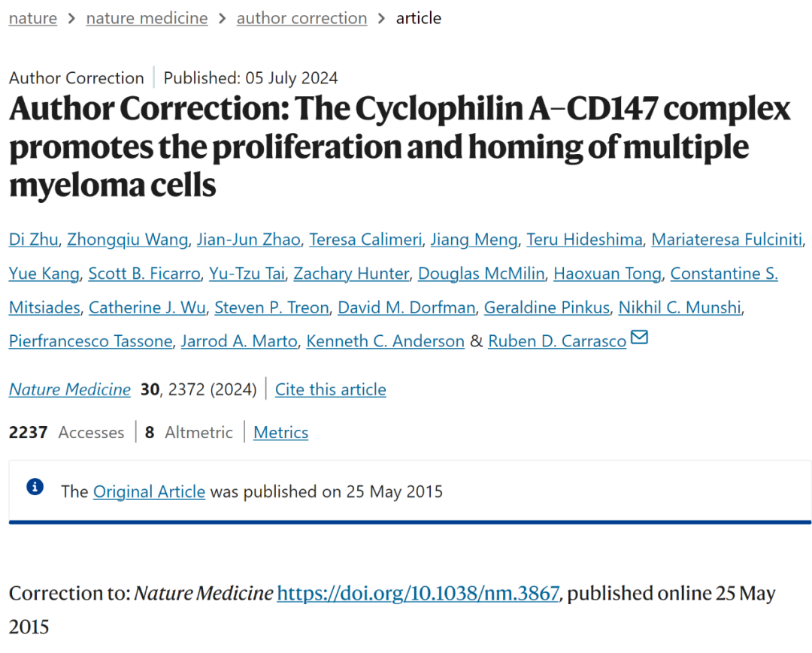
Task: Select author Mariateresa Fulciniti
Action: click(x=726, y=240)
